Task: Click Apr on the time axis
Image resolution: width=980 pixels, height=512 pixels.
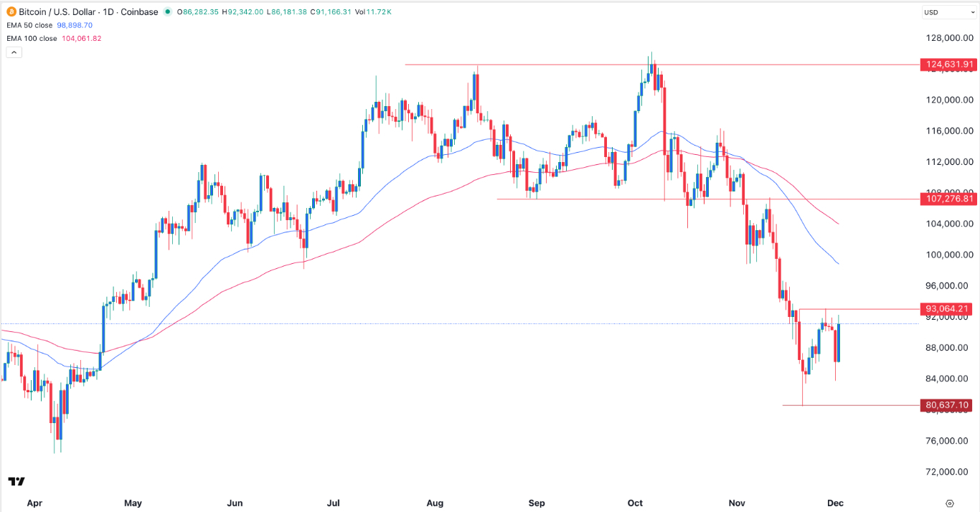Action: point(34,503)
